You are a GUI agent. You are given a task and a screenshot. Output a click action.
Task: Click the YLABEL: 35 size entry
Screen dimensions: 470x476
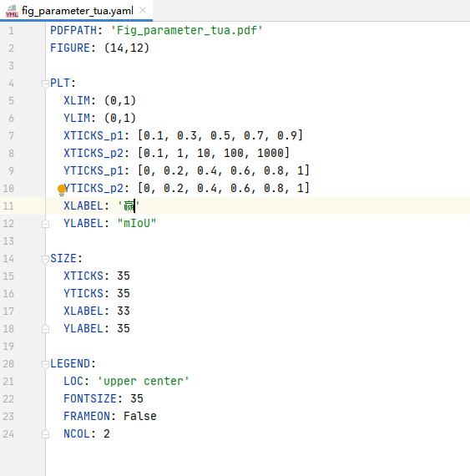tap(97, 329)
